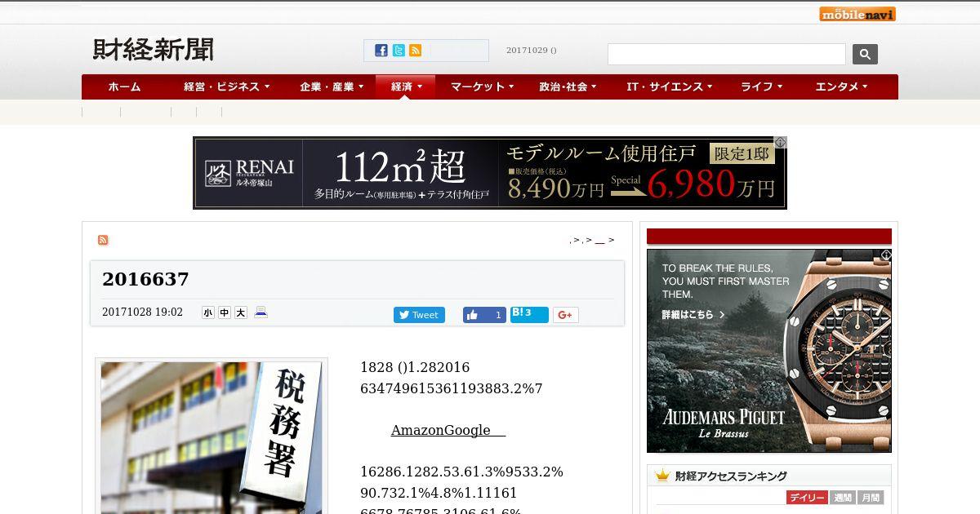Set medium font size (中)
Screen dimensions: 980x514
pyautogui.click(x=225, y=312)
